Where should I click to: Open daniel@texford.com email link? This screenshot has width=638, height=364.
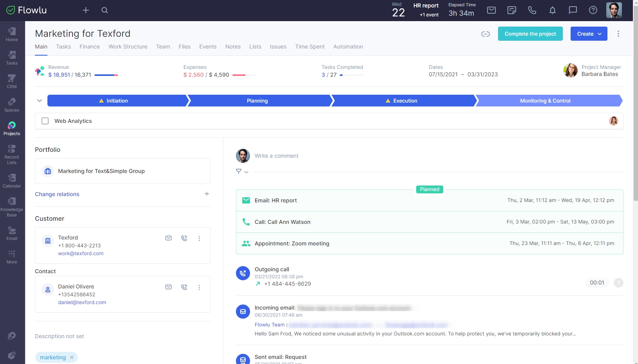point(82,302)
